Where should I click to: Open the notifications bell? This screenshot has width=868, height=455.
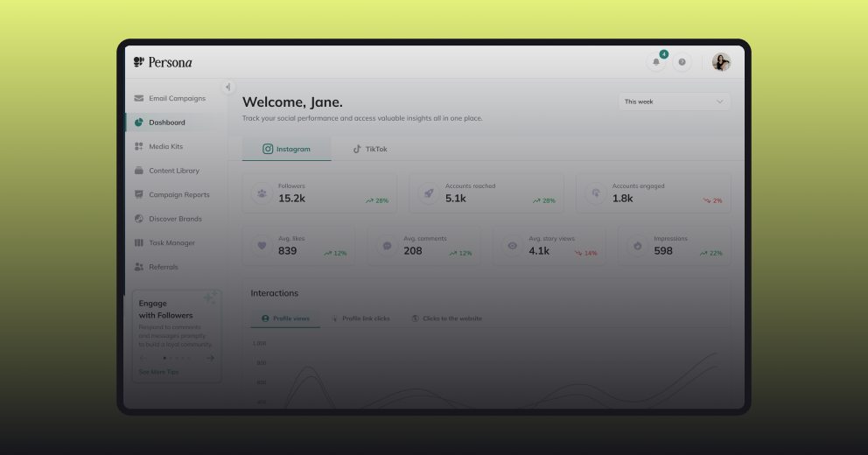pos(656,62)
